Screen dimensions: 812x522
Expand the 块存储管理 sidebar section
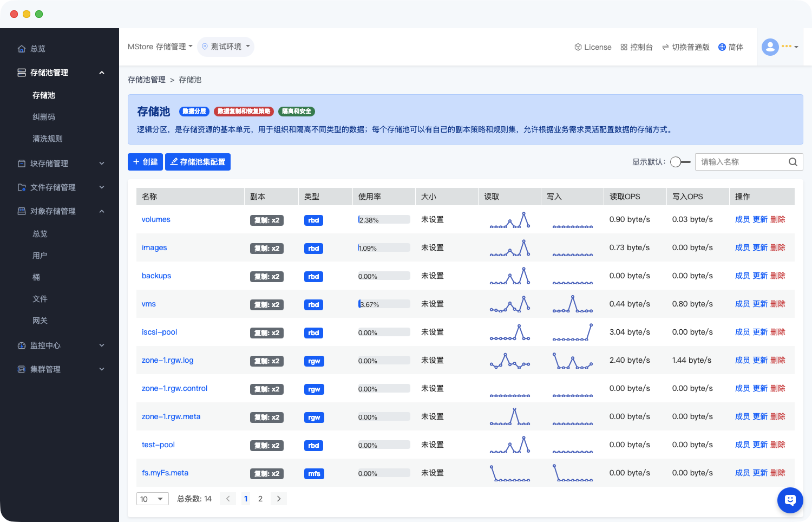(102, 164)
